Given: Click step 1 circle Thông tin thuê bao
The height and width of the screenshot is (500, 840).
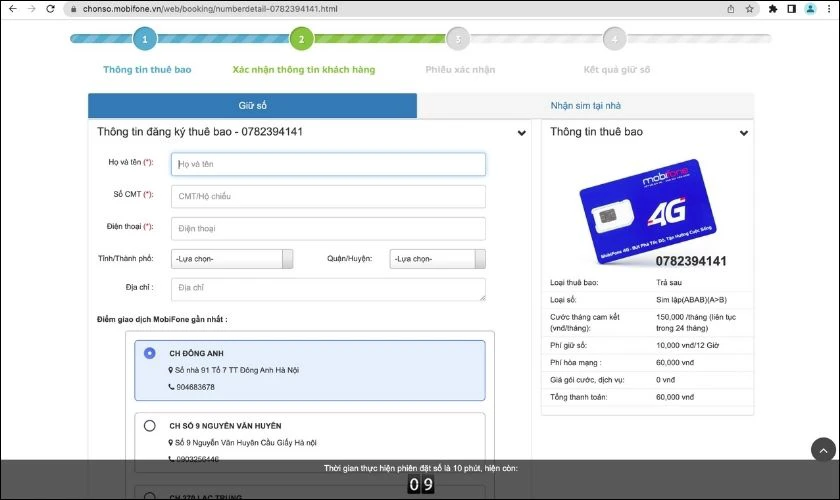Looking at the screenshot, I should coord(145,40).
